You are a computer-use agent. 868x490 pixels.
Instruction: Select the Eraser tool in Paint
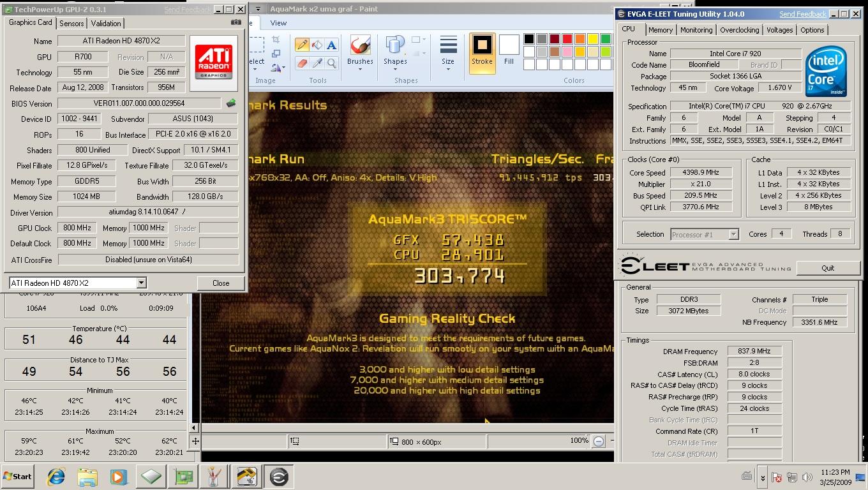click(302, 63)
